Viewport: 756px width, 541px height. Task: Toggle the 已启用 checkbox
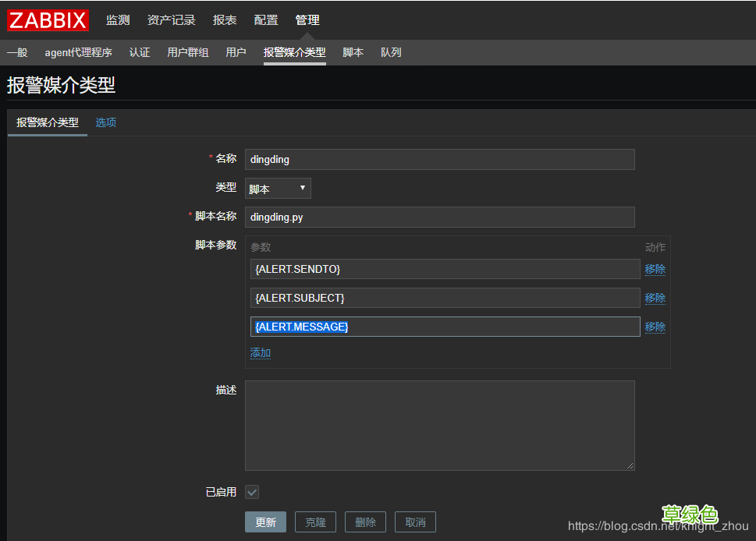(251, 492)
